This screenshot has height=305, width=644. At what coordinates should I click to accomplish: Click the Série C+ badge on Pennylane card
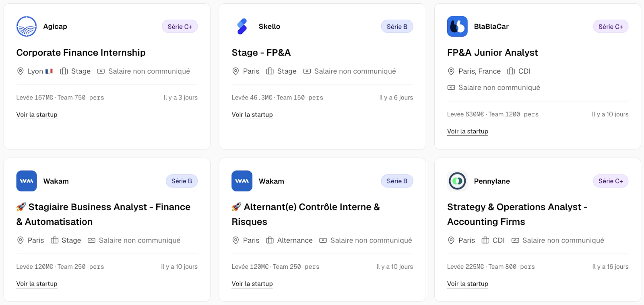pyautogui.click(x=611, y=181)
